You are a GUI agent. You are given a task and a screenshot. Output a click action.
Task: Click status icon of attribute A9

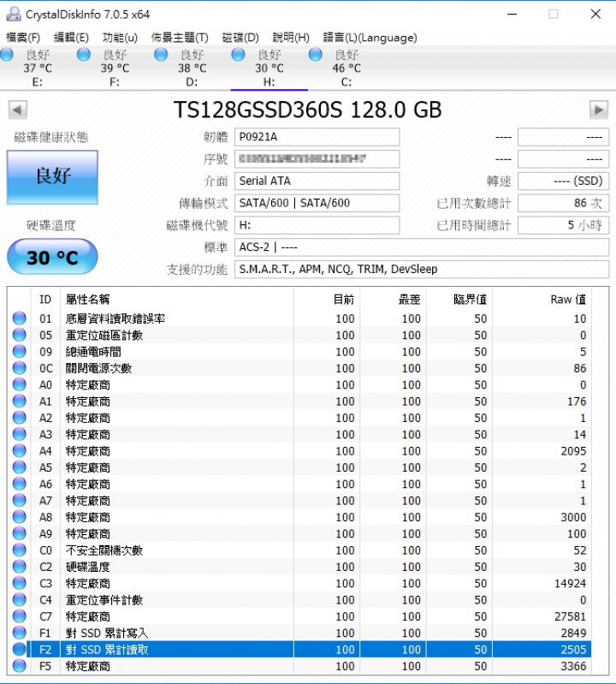pos(19,534)
